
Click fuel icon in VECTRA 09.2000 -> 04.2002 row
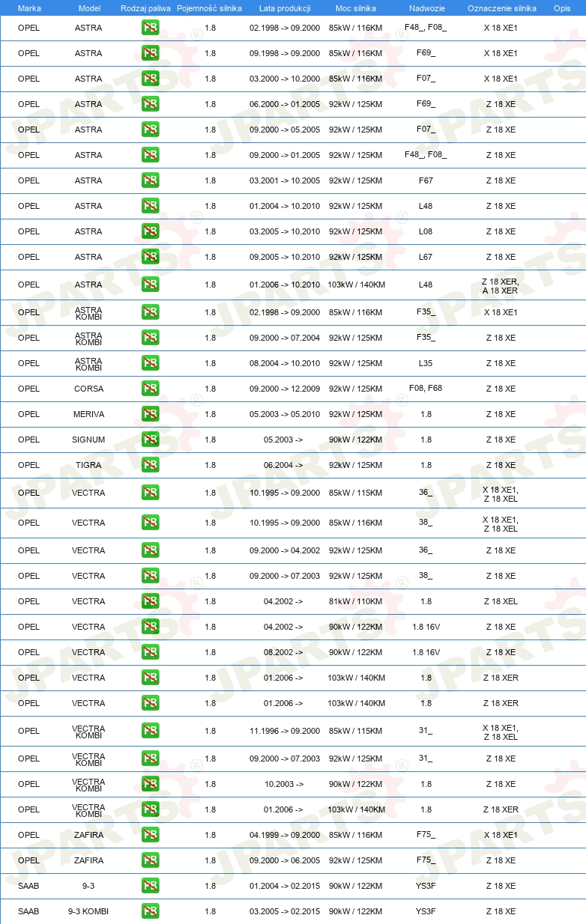coord(150,550)
